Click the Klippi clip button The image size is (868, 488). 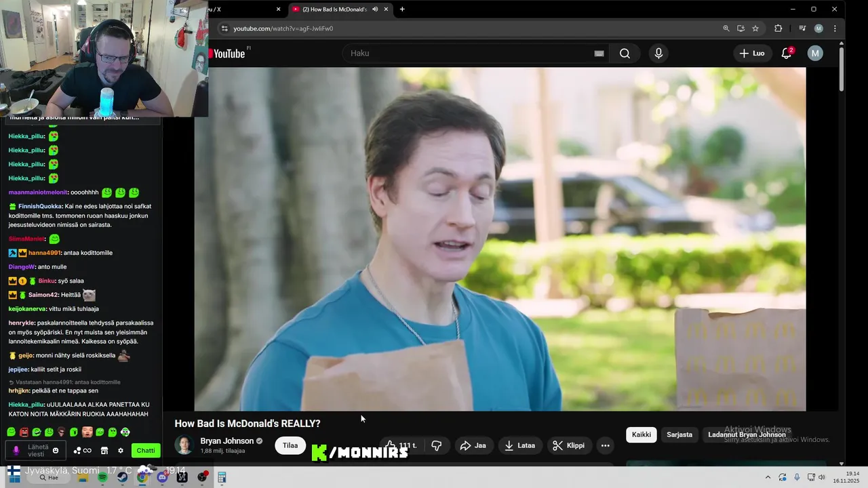(568, 445)
